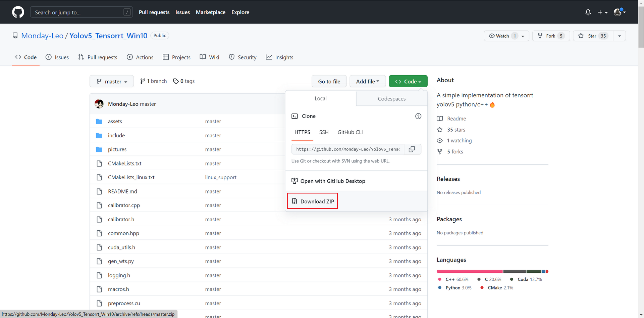Open GitHub home via Octocat logo
This screenshot has height=318, width=644.
tap(18, 12)
